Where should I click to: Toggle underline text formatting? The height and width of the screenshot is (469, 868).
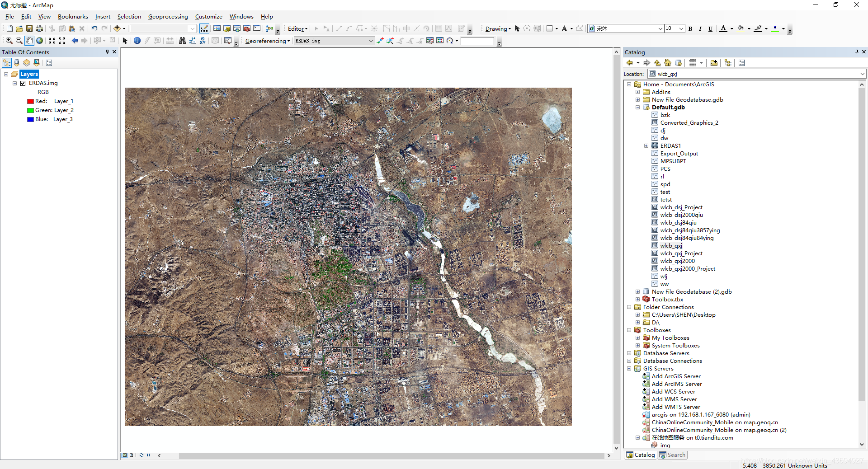click(x=710, y=28)
